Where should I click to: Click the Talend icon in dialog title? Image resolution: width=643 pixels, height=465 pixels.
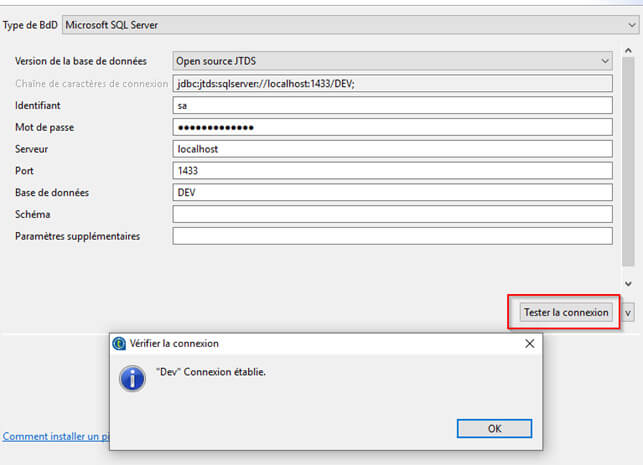pyautogui.click(x=119, y=344)
